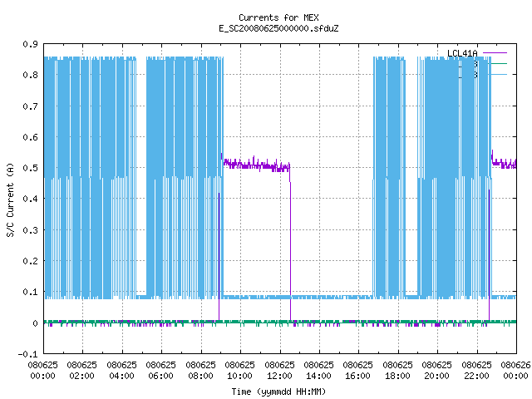532x399 pixels.
Task: Click the x-axis tick label '080625 00:00'
Action: 42,370
